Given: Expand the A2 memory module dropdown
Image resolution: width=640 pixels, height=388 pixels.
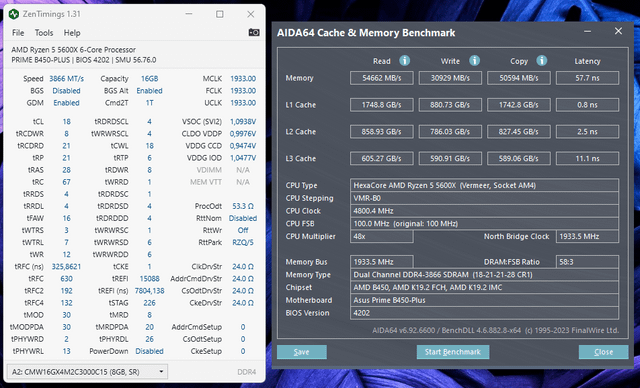Looking at the screenshot, I should pyautogui.click(x=87, y=372).
